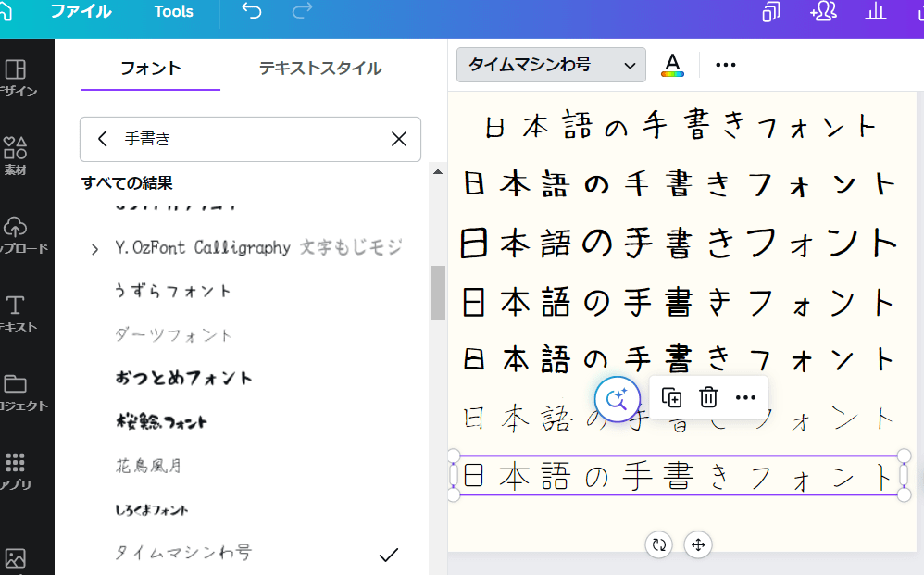
Task: Open the アップロード sidebar panel
Action: coord(21,235)
